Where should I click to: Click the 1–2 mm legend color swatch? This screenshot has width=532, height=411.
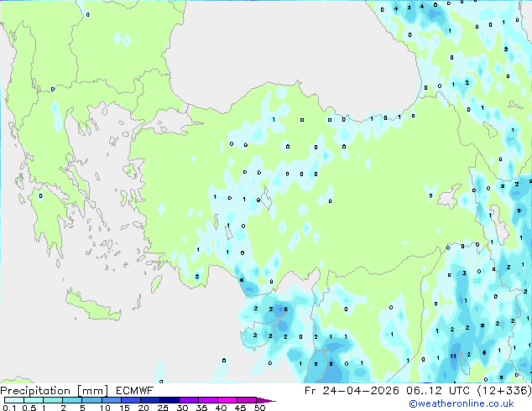click(53, 400)
